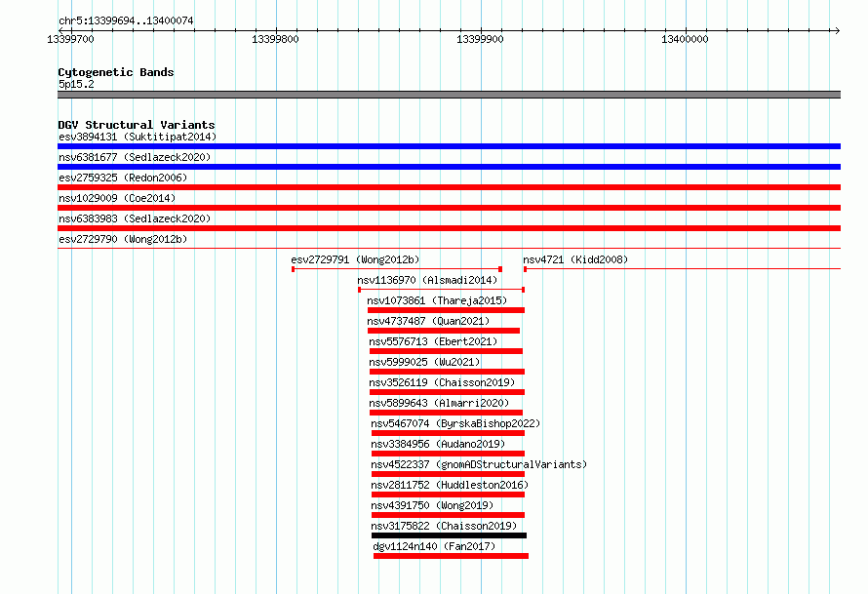Click the nsv4737487 (Quan2021) label
The width and height of the screenshot is (868, 594).
click(428, 321)
